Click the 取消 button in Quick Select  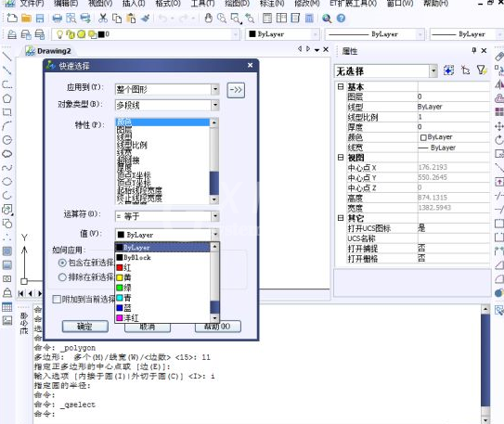[x=148, y=328]
